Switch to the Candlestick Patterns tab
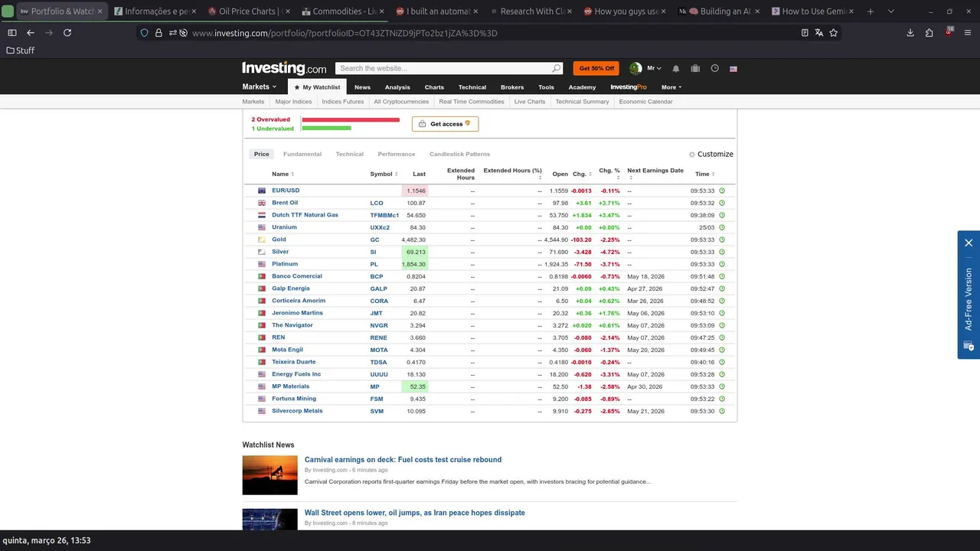980x551 pixels. [459, 154]
